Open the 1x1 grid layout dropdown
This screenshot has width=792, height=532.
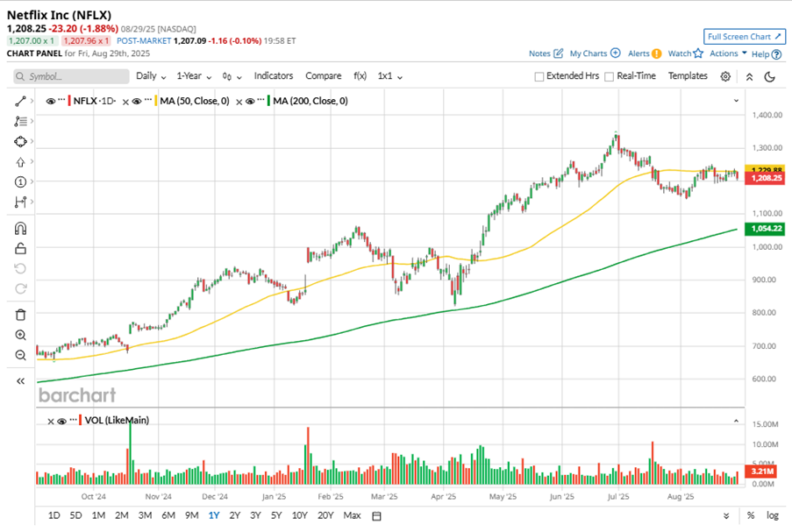(390, 76)
